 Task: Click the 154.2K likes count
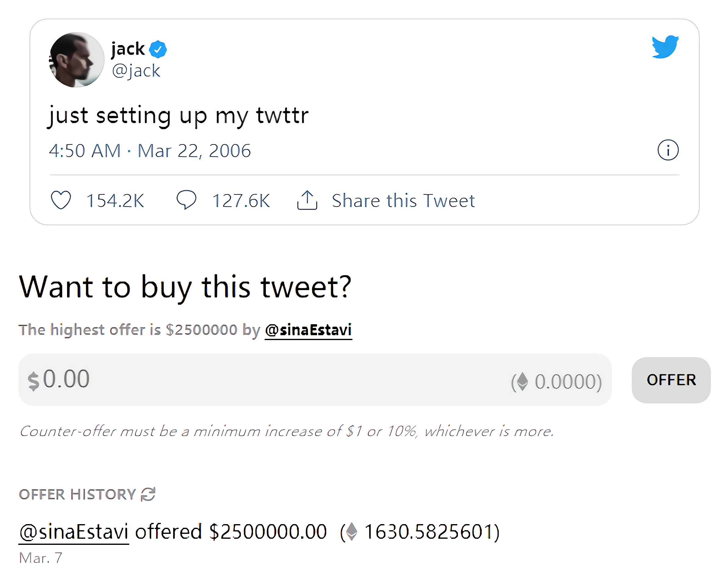(115, 201)
